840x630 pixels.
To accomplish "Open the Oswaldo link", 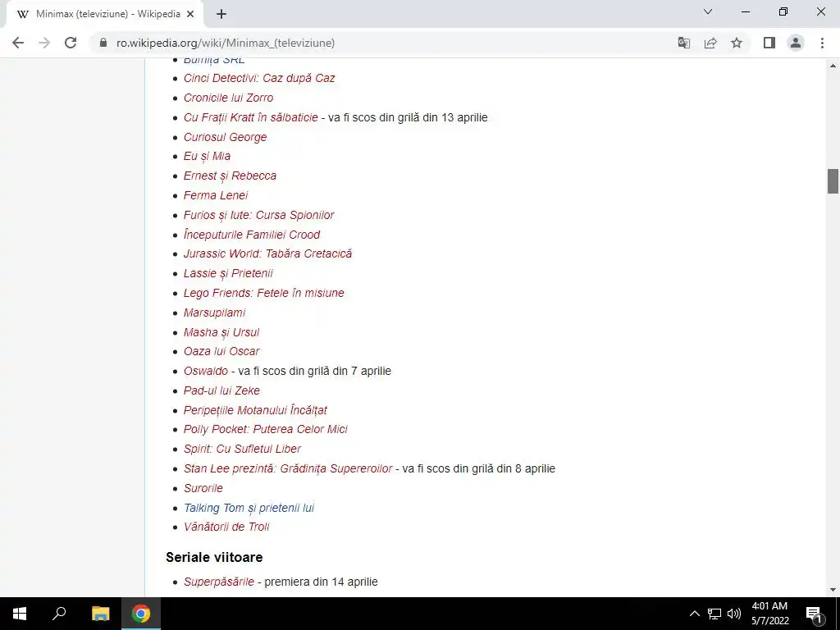I will coord(206,371).
